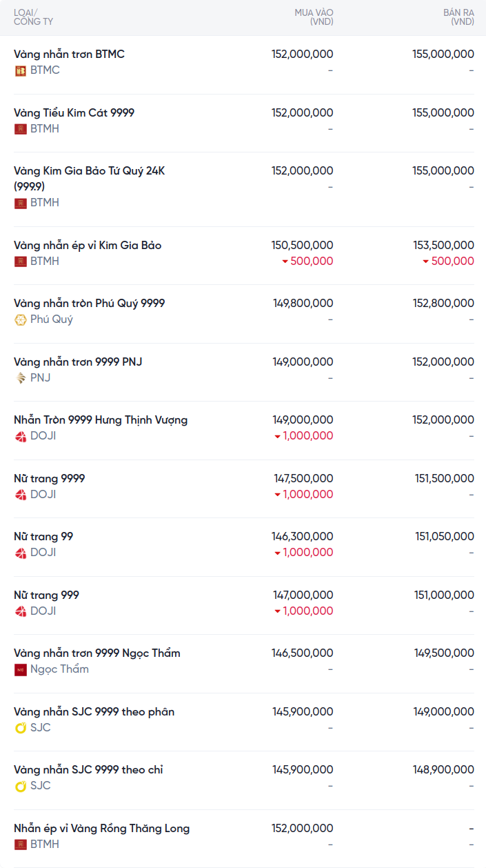
Task: Click the Ngọc Thẩm company logo icon
Action: coord(21,669)
